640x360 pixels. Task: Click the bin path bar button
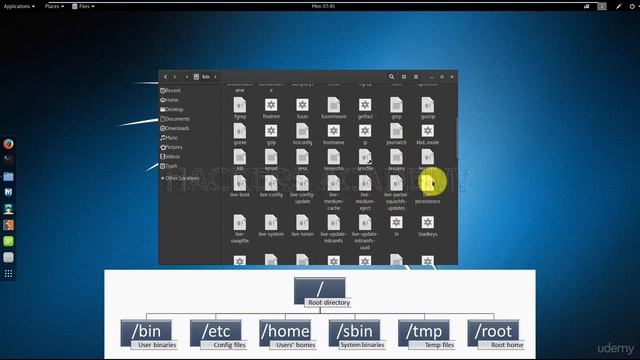coord(202,77)
